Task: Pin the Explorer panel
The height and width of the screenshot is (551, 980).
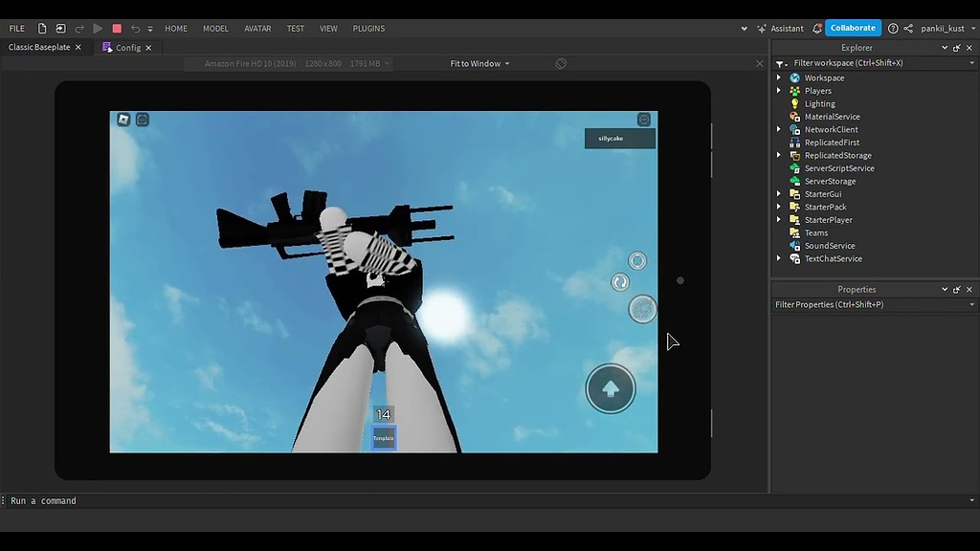Action: coord(956,47)
